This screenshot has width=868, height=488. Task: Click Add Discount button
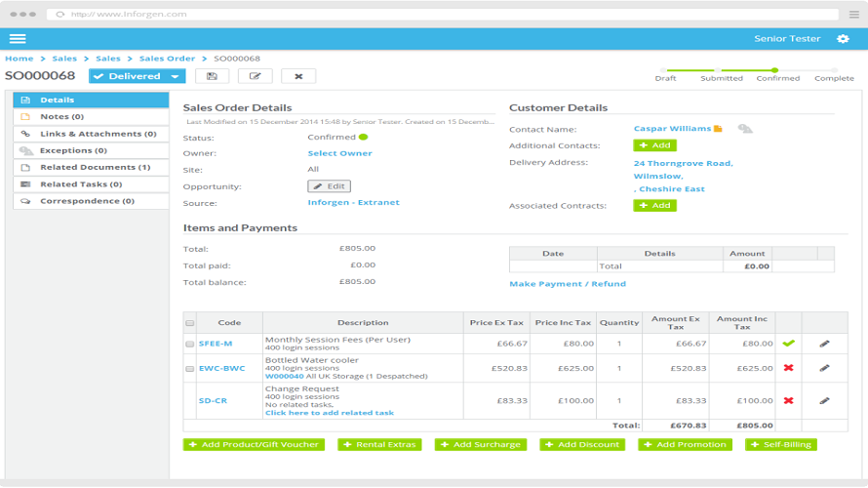coord(582,445)
